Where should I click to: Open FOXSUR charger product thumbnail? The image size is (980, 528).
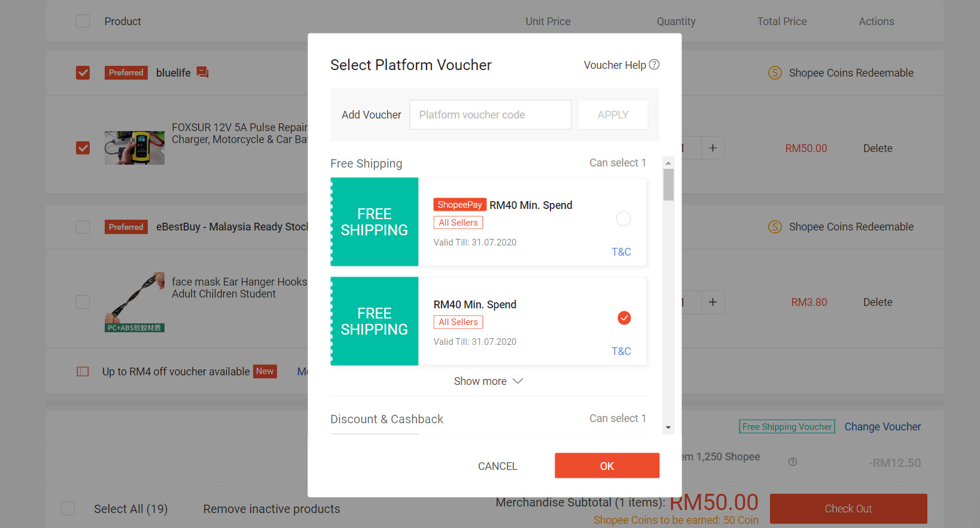click(x=135, y=148)
